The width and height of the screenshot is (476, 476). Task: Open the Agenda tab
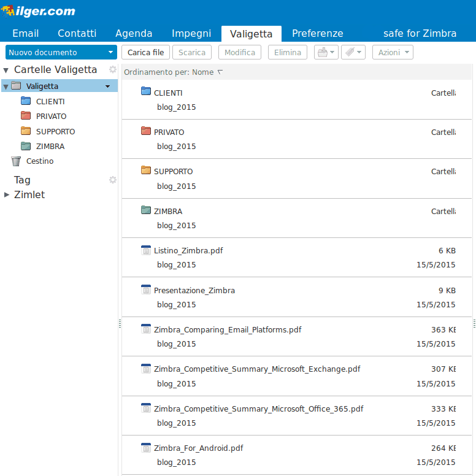pos(134,33)
